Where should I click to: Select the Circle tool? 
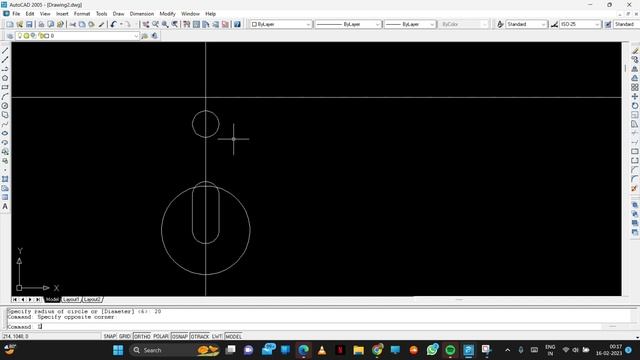coord(5,106)
